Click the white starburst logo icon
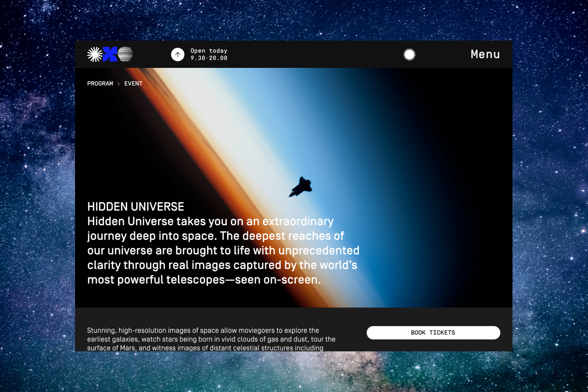Viewport: 588px width, 392px height. pyautogui.click(x=94, y=54)
